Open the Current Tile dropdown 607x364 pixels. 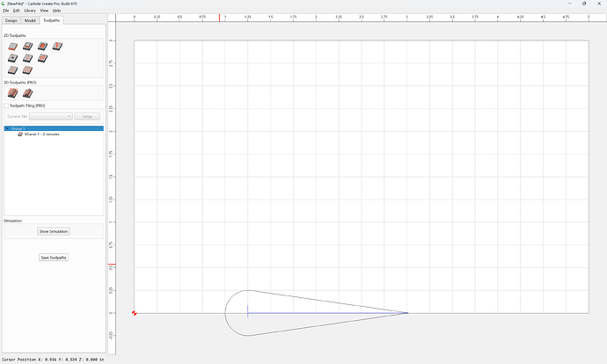(51, 116)
